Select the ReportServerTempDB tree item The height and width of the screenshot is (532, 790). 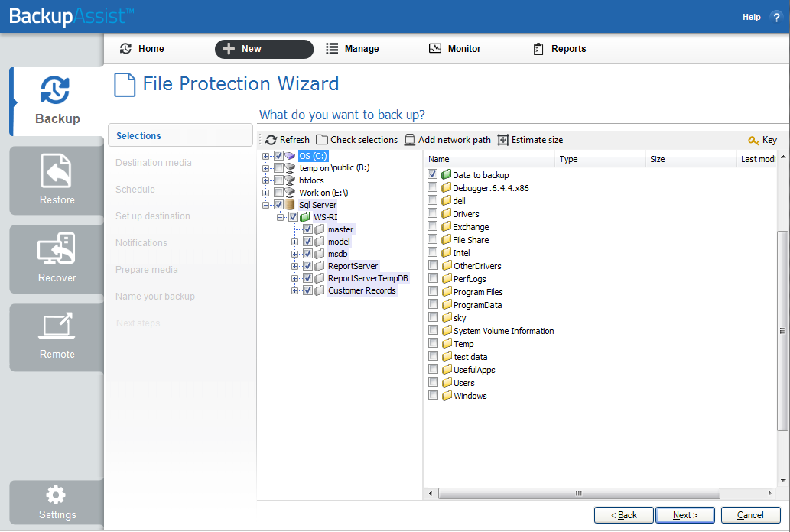(368, 278)
